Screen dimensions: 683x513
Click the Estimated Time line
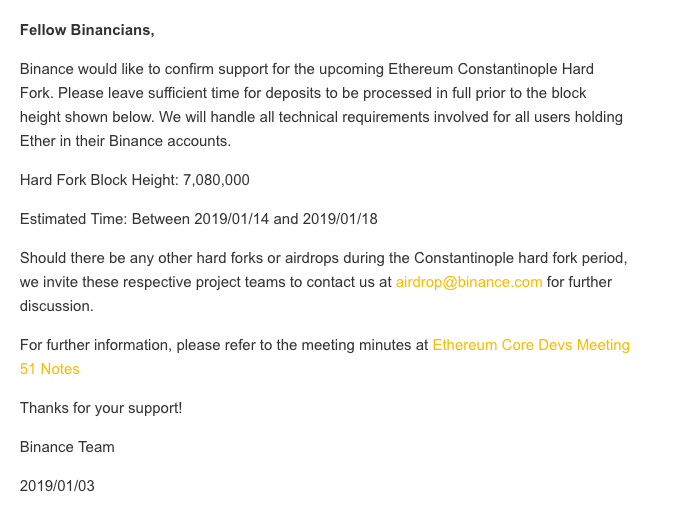199,219
